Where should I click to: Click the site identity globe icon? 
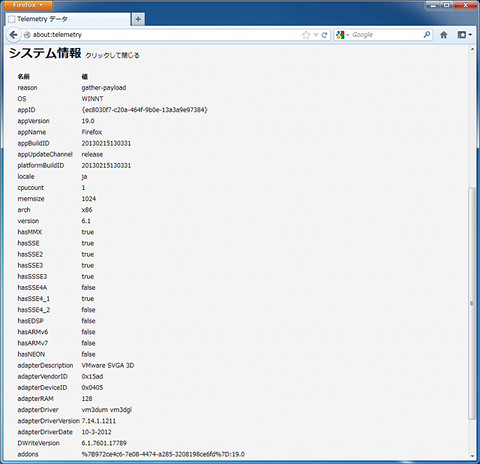(27, 35)
